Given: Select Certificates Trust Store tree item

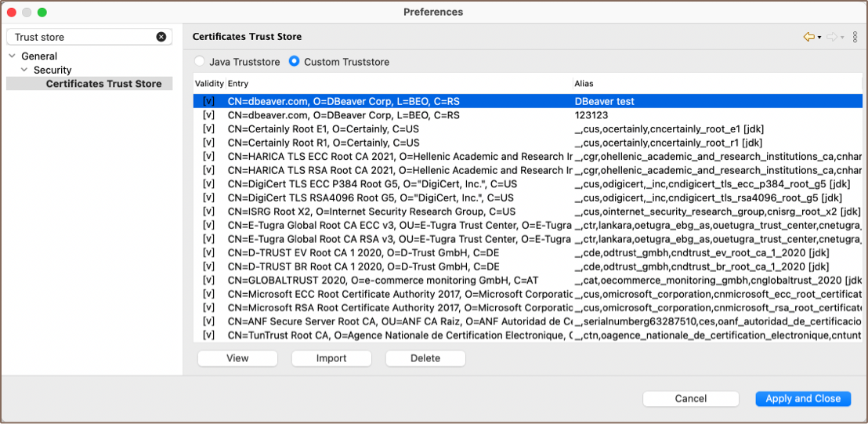Looking at the screenshot, I should point(103,84).
